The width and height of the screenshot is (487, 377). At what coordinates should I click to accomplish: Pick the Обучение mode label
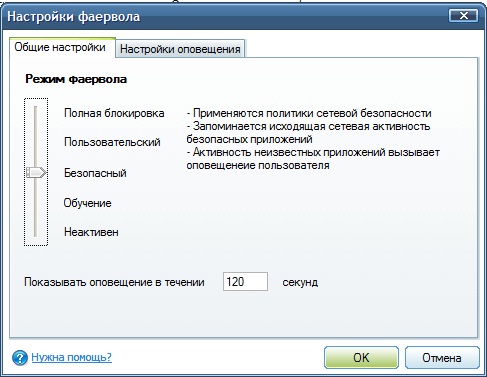point(87,203)
